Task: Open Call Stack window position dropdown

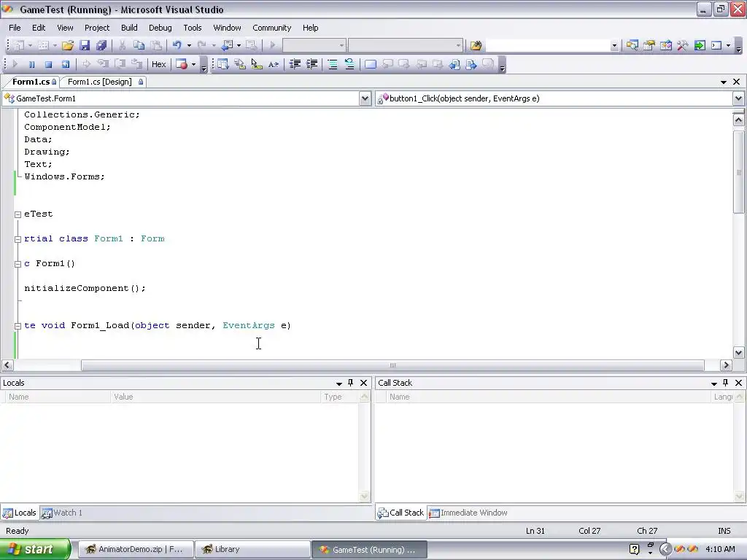Action: click(713, 384)
